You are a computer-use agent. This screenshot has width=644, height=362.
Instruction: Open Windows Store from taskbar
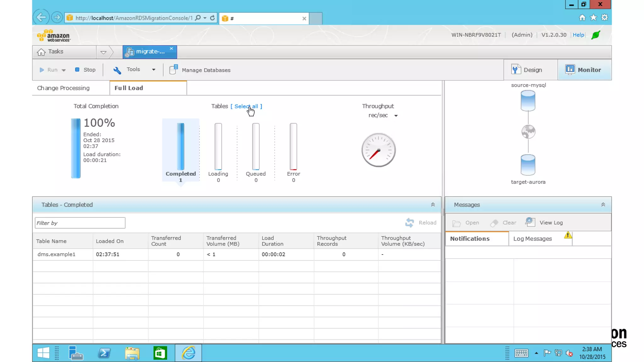160,353
